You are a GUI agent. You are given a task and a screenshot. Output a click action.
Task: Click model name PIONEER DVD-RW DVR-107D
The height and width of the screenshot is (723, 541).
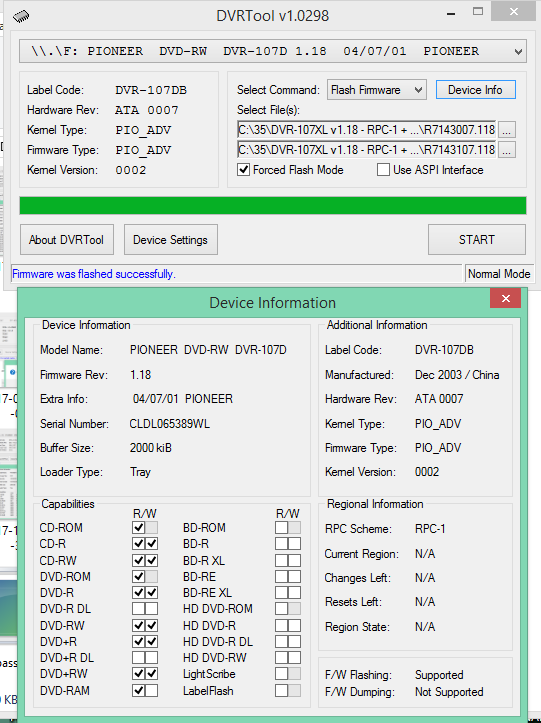208,350
